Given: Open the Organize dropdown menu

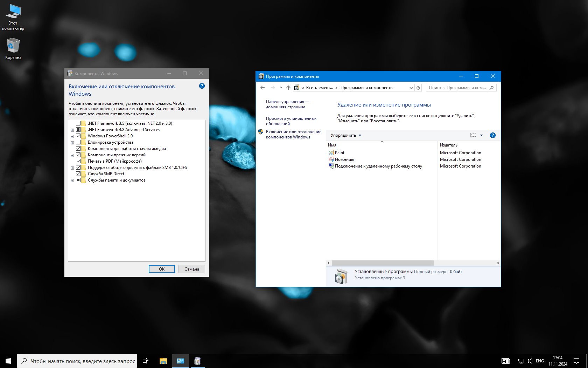Looking at the screenshot, I should tap(345, 135).
